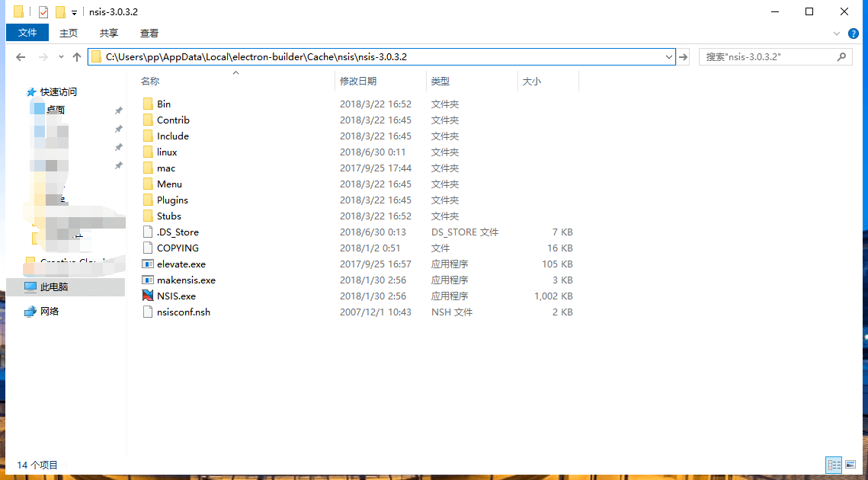Image resolution: width=868 pixels, height=480 pixels.
Task: Open the quick access toolbar dropdown
Action: pos(74,12)
